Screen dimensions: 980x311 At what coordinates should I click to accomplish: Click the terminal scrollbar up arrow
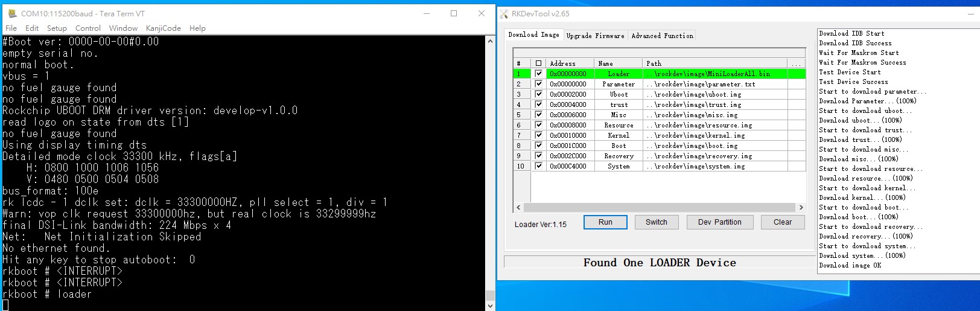(x=490, y=42)
